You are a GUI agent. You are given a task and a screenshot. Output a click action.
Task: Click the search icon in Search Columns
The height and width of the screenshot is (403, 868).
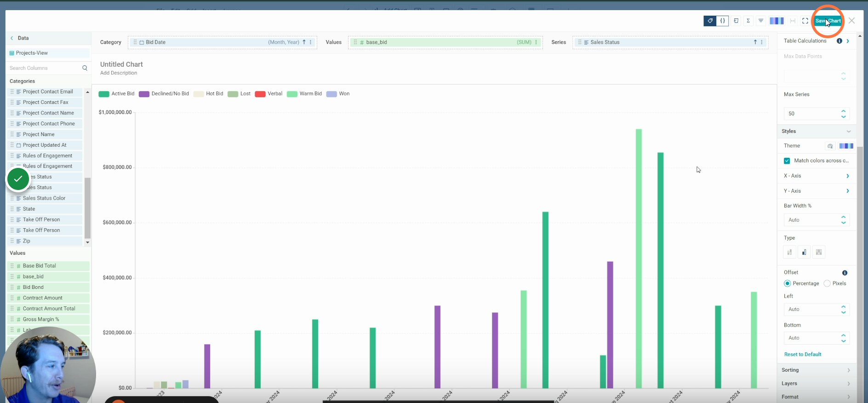point(85,68)
